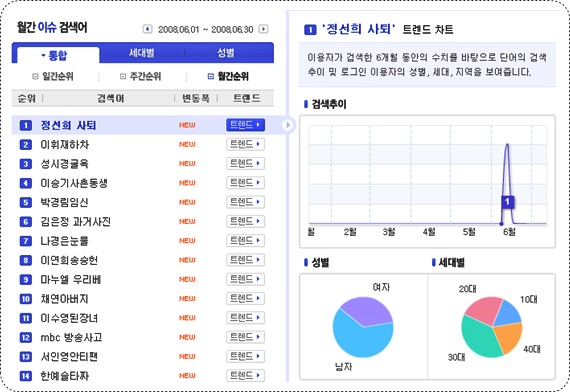Open 트렌드 button for mbc 방송사고
This screenshot has width=570, height=392.
pos(245,337)
